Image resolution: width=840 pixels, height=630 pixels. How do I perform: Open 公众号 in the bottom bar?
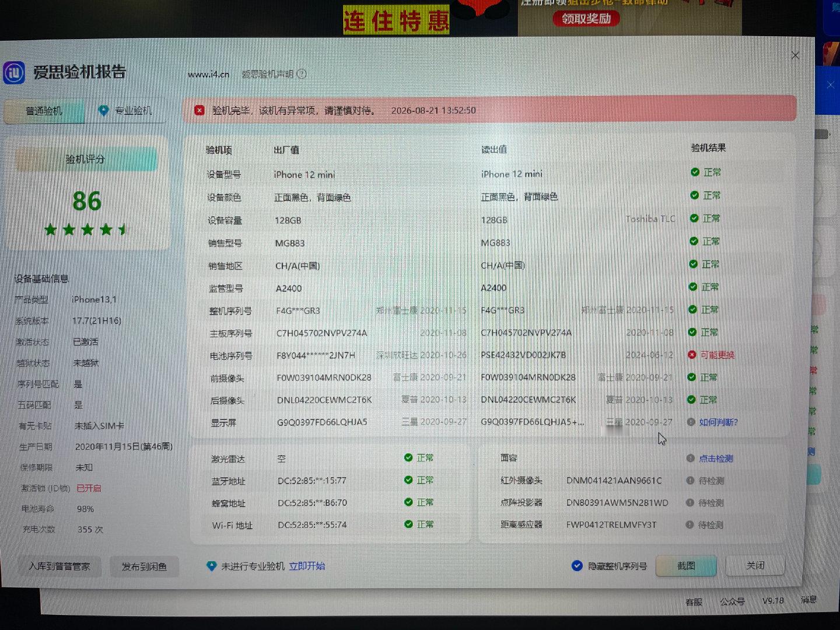coord(733,601)
